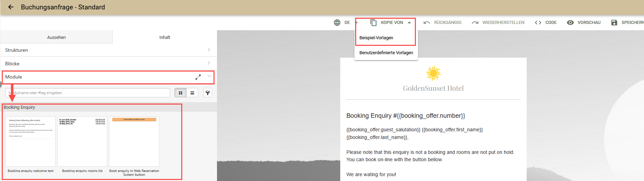Expand the Blöcke section
This screenshot has height=181, width=644.
tap(108, 64)
